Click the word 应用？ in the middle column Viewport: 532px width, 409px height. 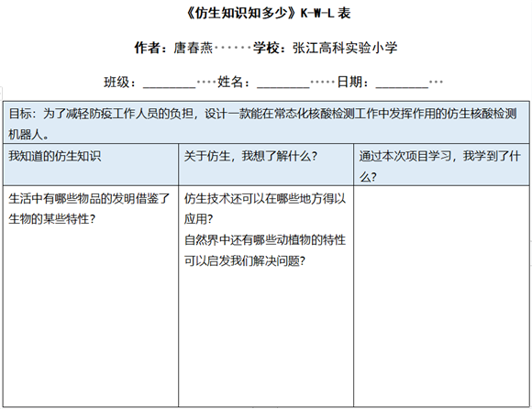198,219
